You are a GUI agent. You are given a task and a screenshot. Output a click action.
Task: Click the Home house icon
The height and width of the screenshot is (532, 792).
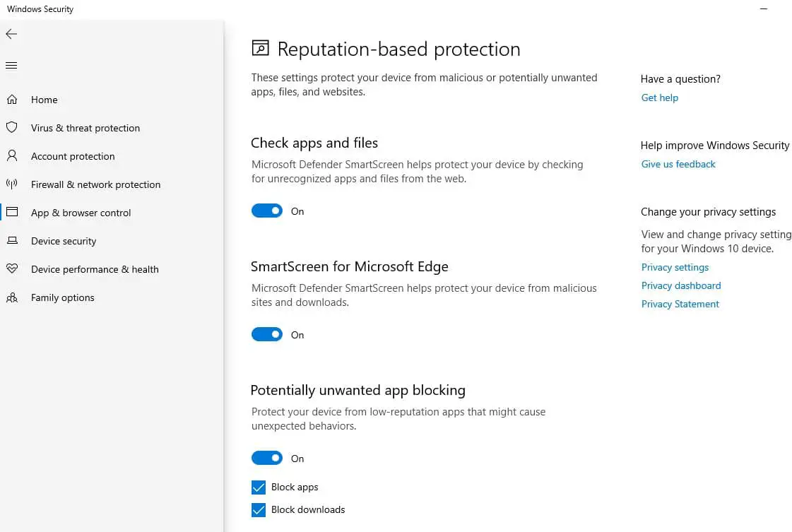[12, 100]
